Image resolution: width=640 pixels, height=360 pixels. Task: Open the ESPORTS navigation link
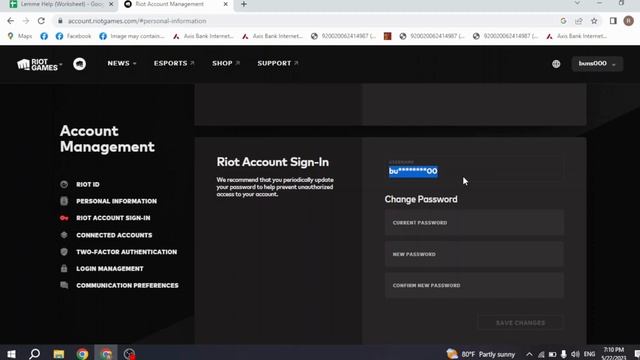[x=174, y=63]
